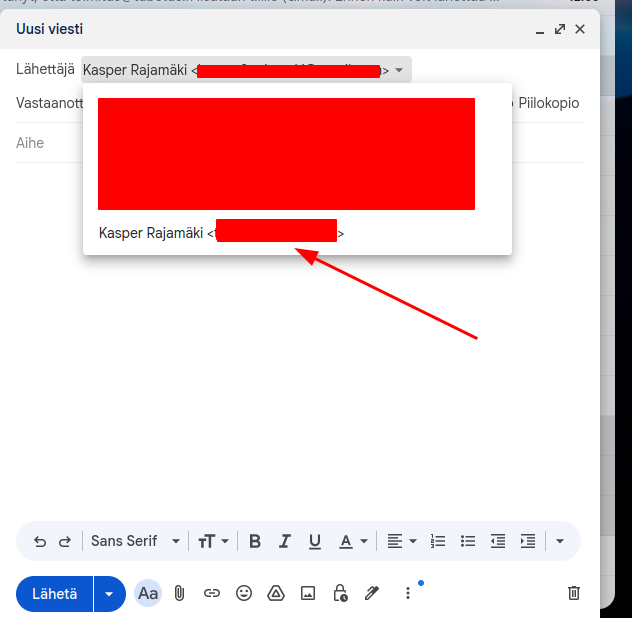This screenshot has width=632, height=618.
Task: Open the three-dot more options menu
Action: click(407, 593)
